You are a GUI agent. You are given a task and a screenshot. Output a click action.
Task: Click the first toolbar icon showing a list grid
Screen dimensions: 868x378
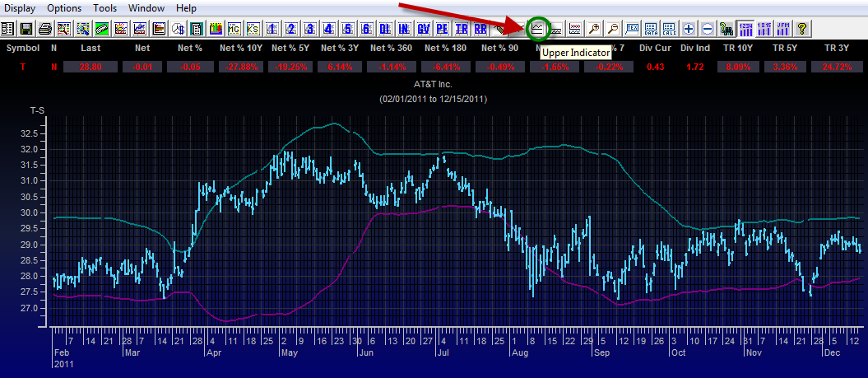pyautogui.click(x=7, y=28)
